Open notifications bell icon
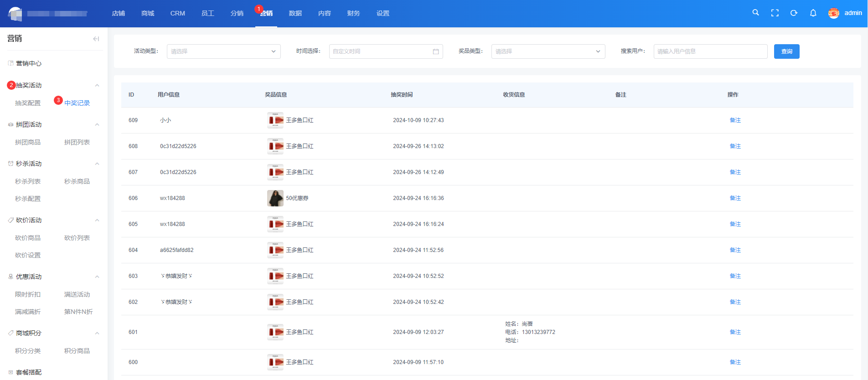The width and height of the screenshot is (868, 380). [813, 13]
